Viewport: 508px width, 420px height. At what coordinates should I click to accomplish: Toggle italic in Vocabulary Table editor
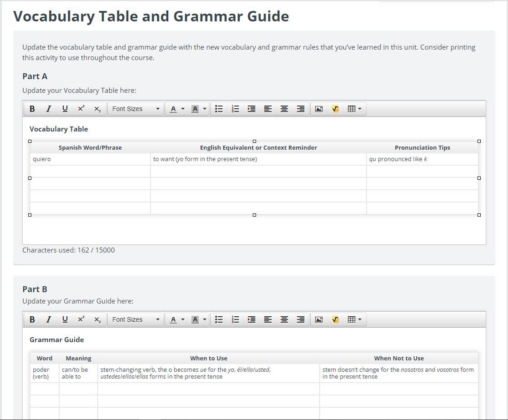pyautogui.click(x=48, y=109)
